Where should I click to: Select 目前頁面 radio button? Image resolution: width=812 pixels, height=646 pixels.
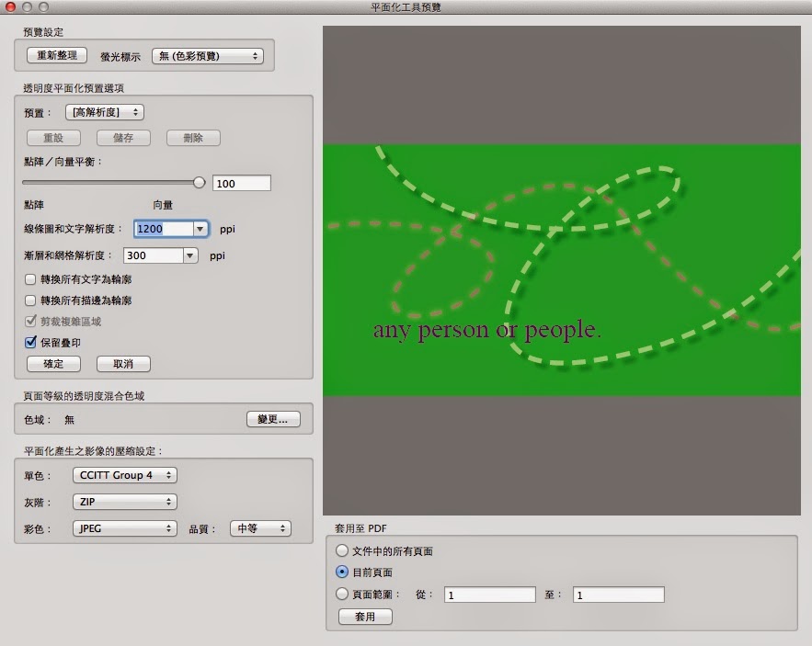[342, 572]
